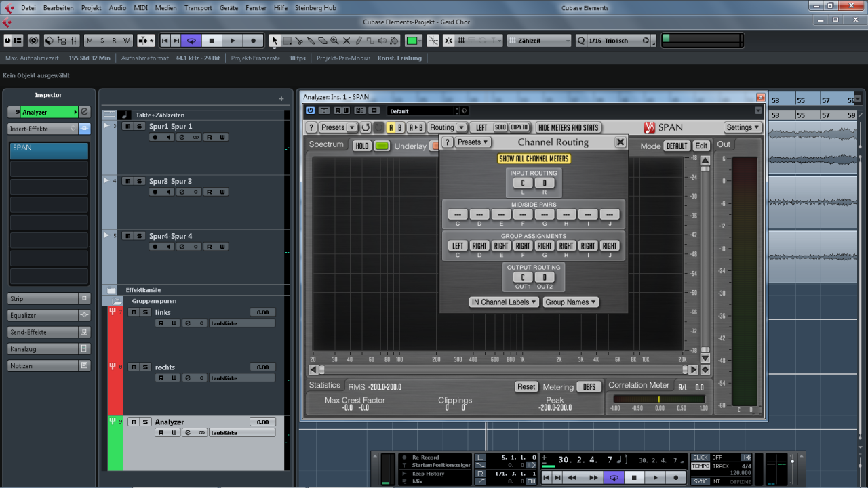Select the Object Selection arrow tool
868x488 pixels.
coord(274,41)
